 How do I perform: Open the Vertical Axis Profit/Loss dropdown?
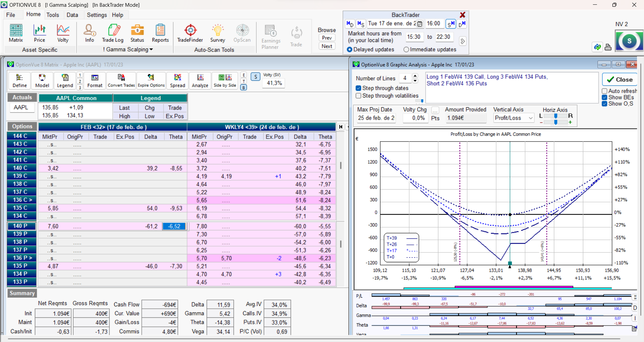(531, 118)
